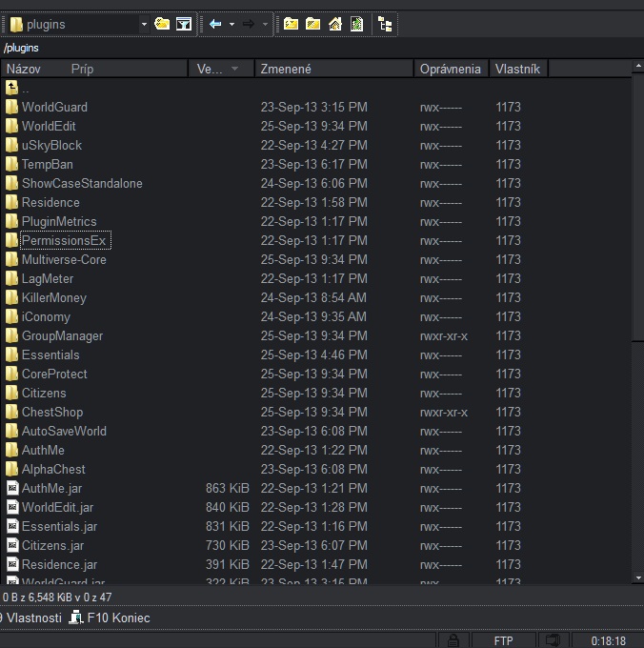
Task: Click the FTP protocol status indicator
Action: pos(504,640)
